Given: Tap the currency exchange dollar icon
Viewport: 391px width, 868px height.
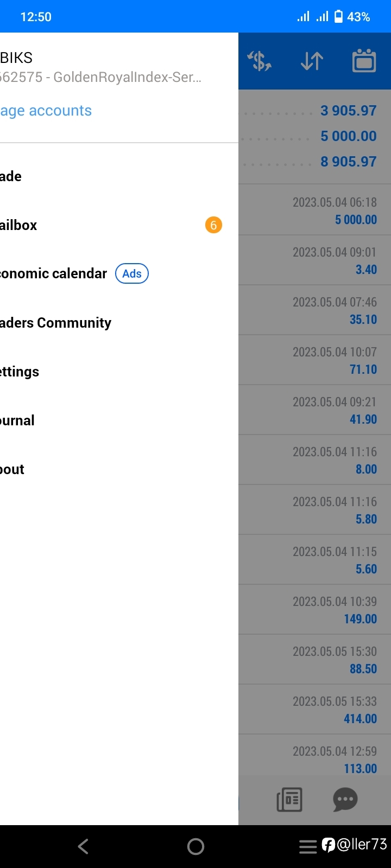Looking at the screenshot, I should pyautogui.click(x=260, y=61).
